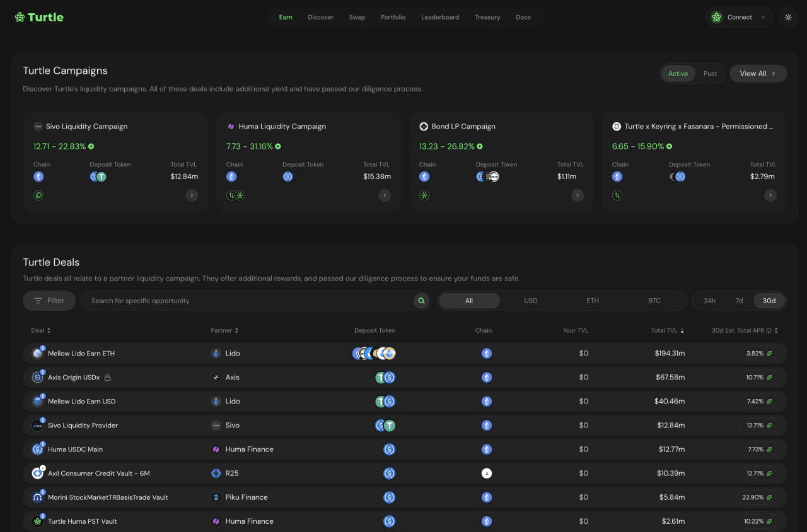The height and width of the screenshot is (532, 807).
Task: Sort deals by Partner column
Action: tap(224, 330)
